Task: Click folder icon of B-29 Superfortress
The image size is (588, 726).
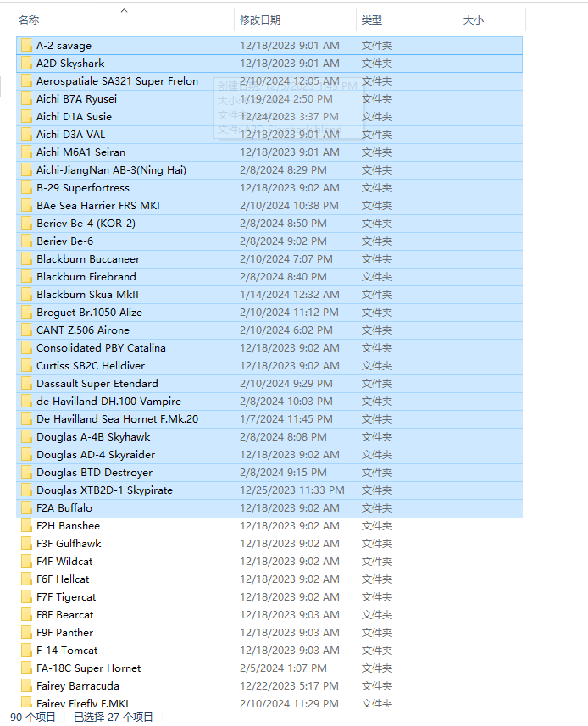Action: (x=26, y=187)
